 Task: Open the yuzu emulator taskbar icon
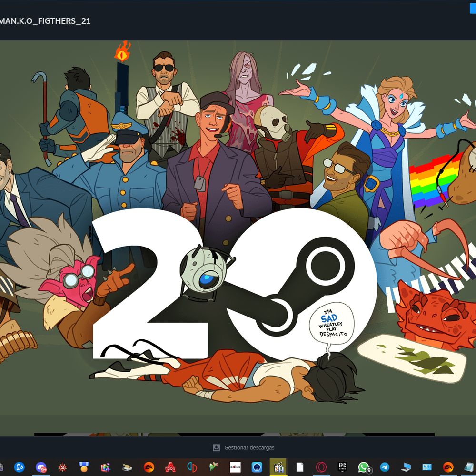click(192, 467)
